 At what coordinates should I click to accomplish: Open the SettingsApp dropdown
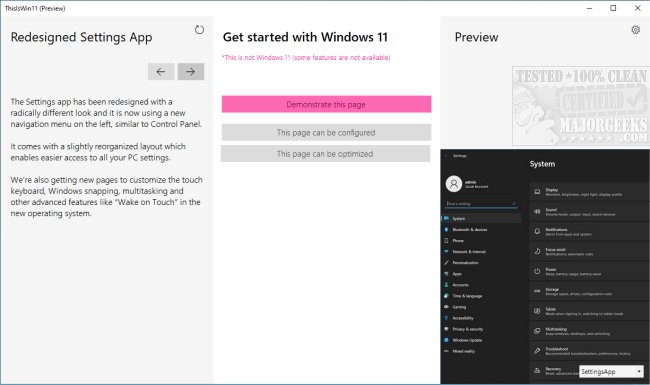pos(611,371)
